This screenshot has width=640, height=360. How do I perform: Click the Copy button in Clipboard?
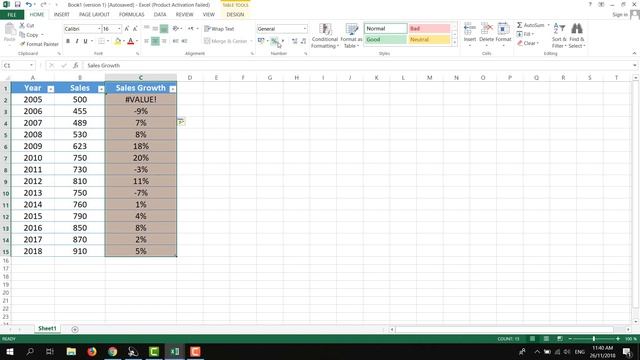pos(31,35)
